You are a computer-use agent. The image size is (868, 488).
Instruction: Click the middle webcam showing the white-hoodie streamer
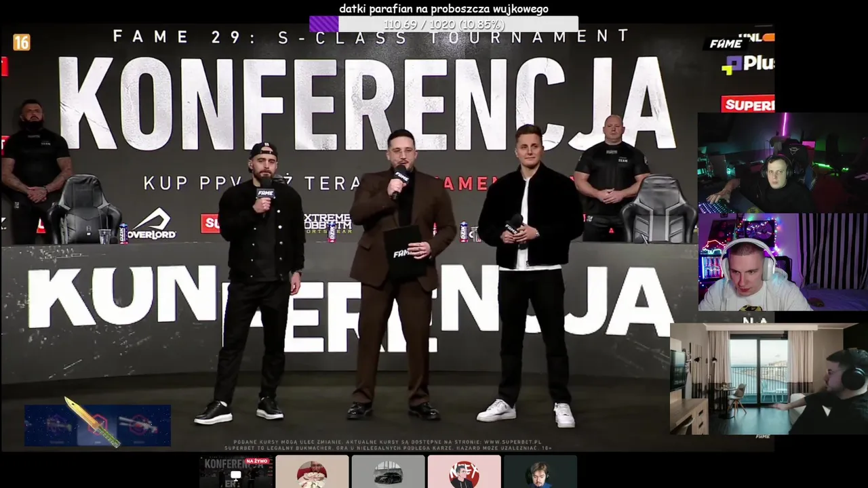(783, 262)
